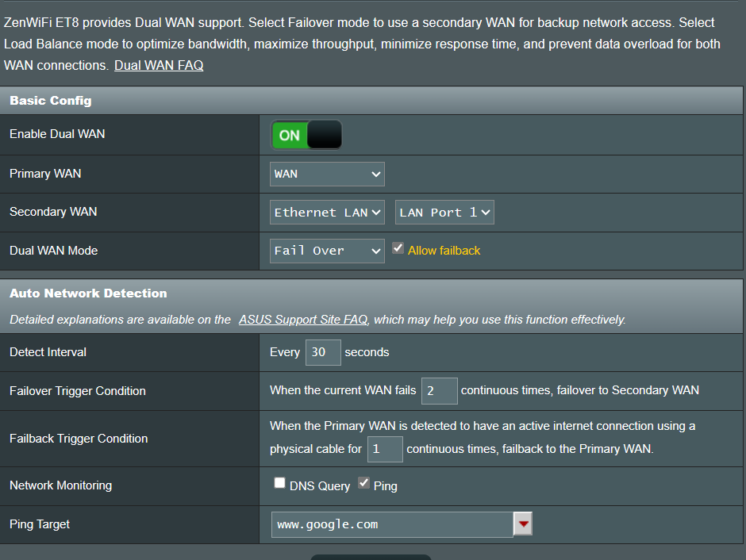Enable the DNS Query checkbox
The width and height of the screenshot is (746, 560).
[279, 483]
